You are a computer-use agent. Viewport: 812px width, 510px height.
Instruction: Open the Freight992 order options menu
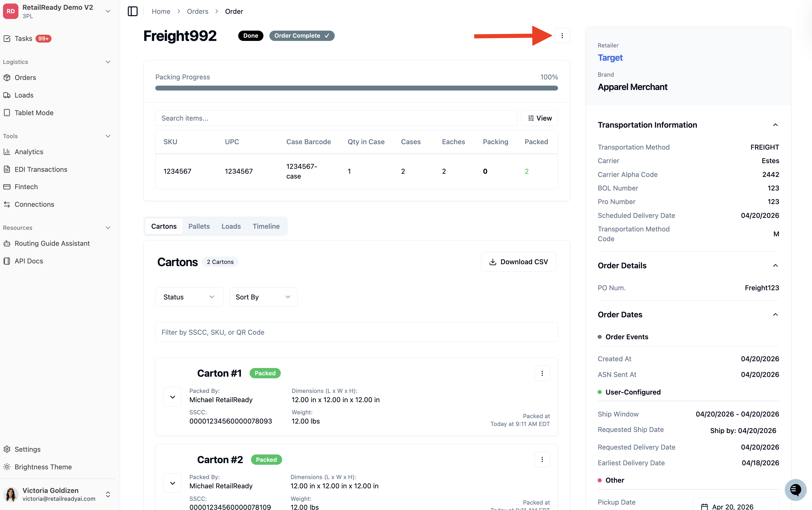tap(562, 36)
